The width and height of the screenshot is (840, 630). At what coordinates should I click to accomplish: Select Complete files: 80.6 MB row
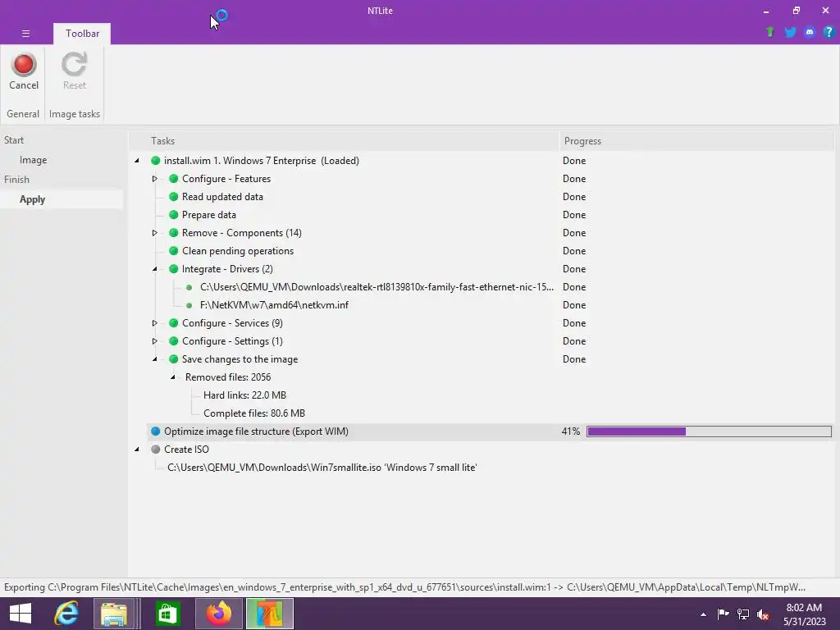click(254, 413)
